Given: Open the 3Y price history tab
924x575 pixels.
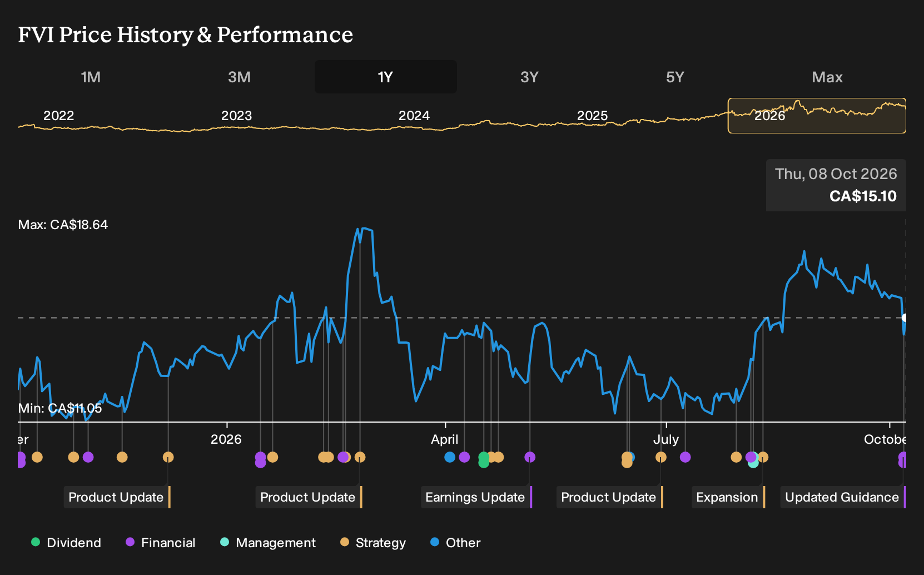Looking at the screenshot, I should (x=529, y=77).
